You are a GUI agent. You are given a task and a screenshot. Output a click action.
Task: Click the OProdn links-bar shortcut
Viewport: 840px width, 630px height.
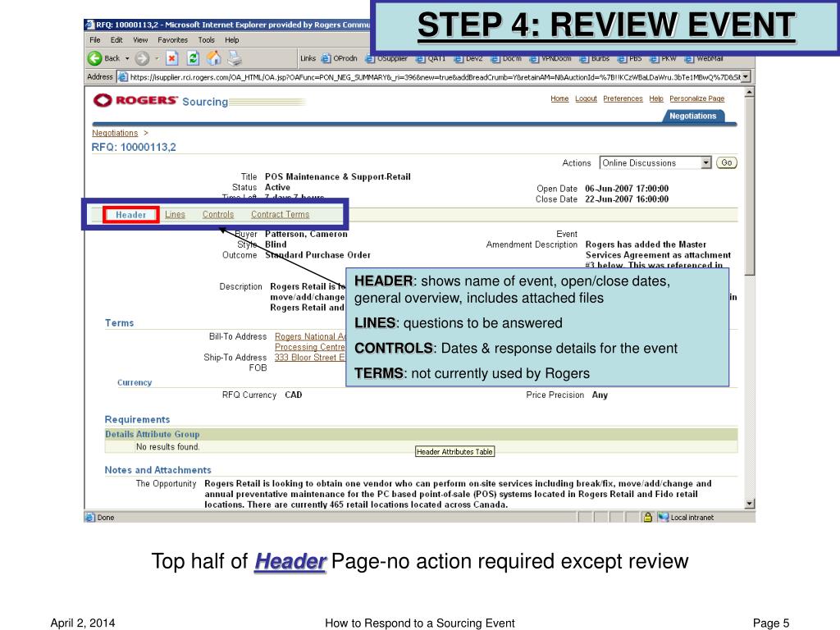(339, 58)
